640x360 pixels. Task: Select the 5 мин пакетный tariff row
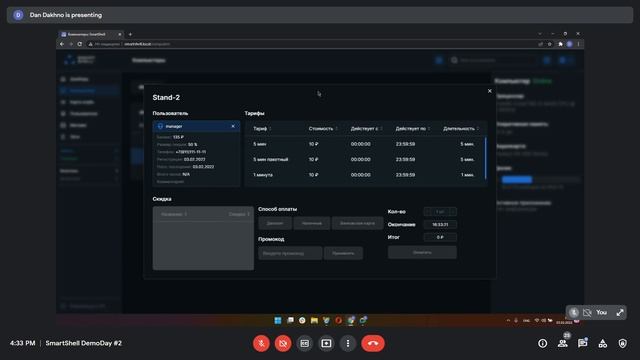point(364,160)
